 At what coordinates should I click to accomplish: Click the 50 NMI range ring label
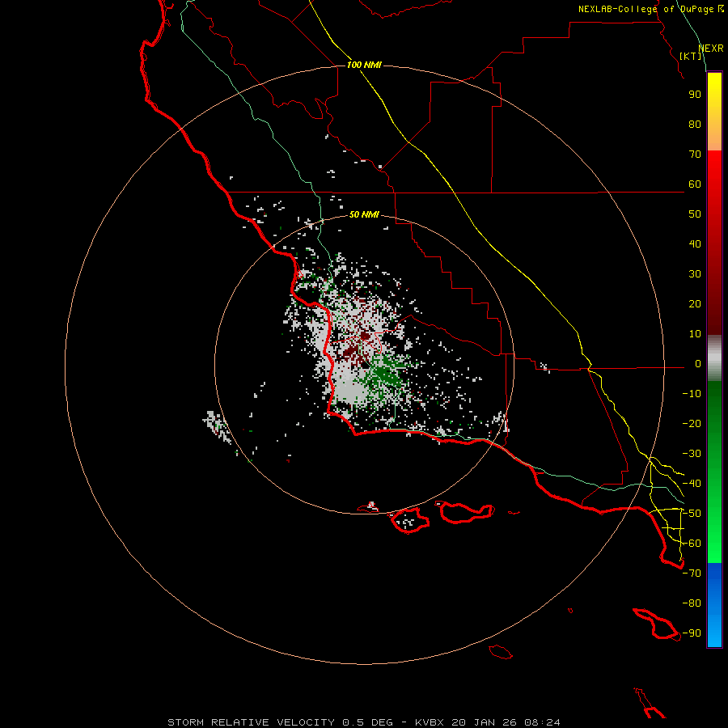pyautogui.click(x=364, y=214)
